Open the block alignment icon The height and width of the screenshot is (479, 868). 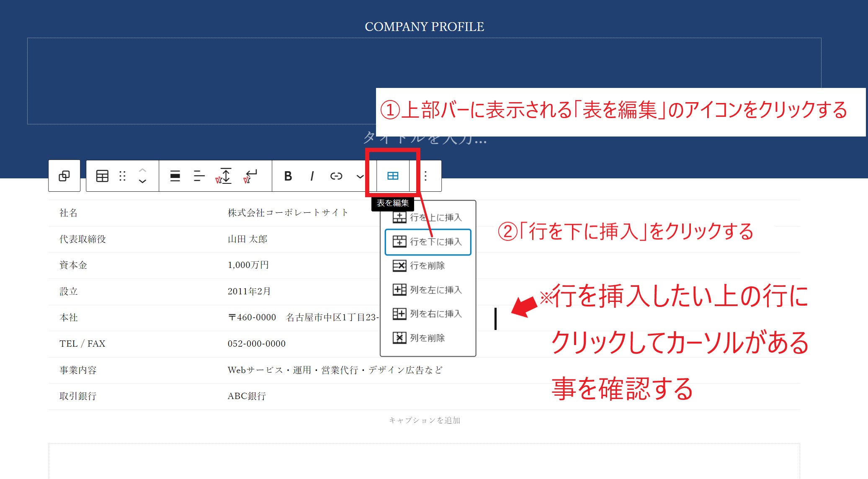175,176
